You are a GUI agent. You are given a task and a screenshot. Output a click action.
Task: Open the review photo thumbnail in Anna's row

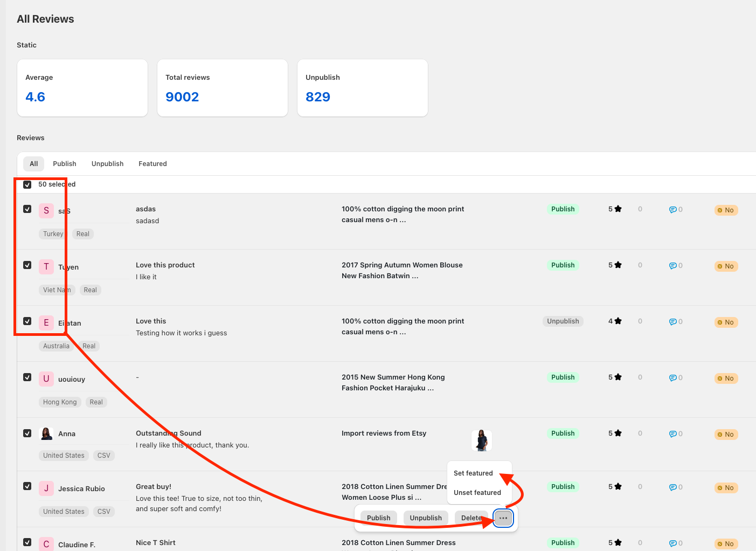482,440
